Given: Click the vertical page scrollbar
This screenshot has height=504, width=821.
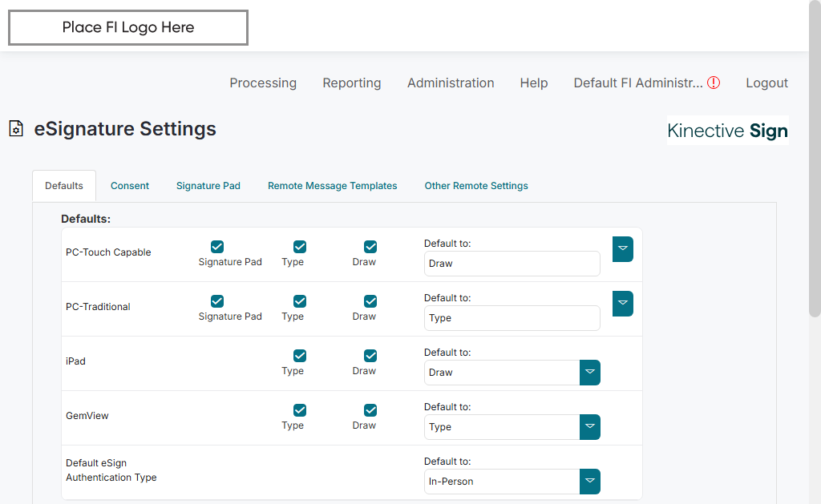Looking at the screenshot, I should point(815,160).
